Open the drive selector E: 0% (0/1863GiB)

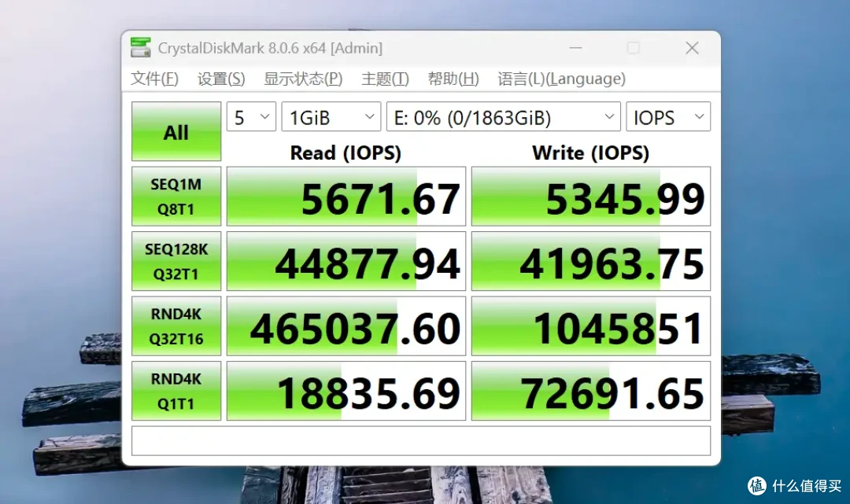[504, 117]
